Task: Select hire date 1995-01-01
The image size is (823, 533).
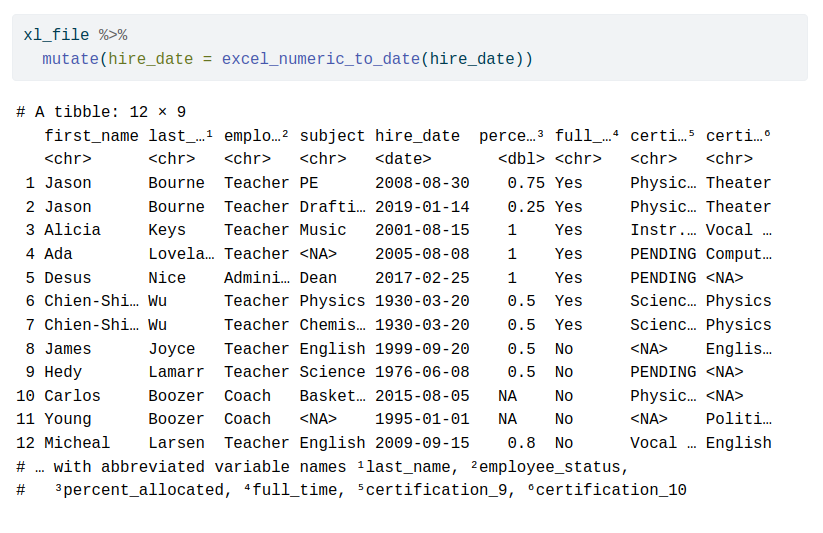Action: point(422,419)
